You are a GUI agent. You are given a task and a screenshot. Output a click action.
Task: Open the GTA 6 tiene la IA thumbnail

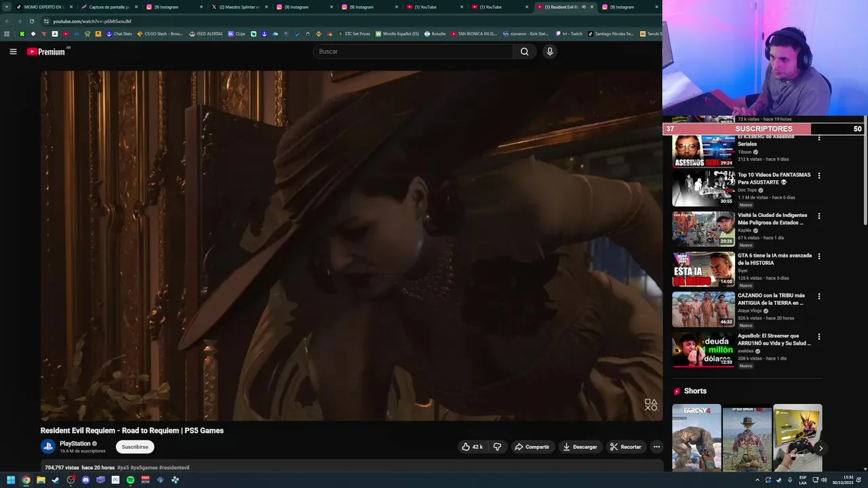click(703, 269)
